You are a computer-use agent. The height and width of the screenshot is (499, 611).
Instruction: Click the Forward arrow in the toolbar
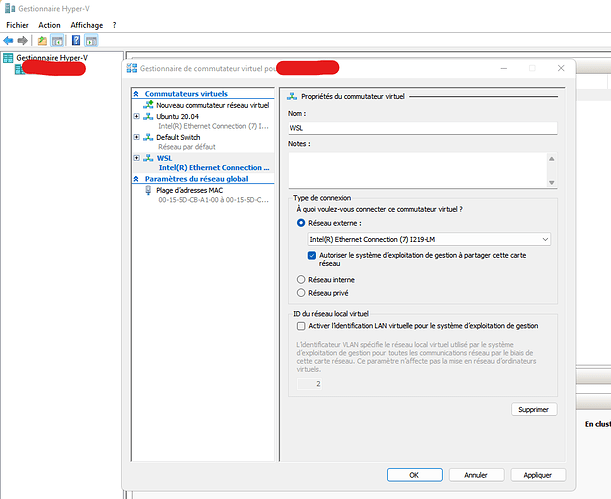22,41
